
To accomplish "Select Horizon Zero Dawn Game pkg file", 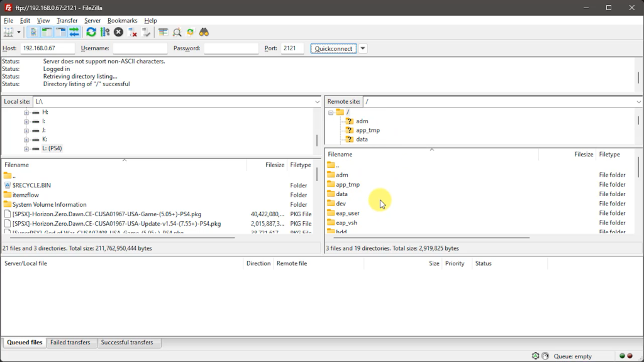I will tap(107, 214).
